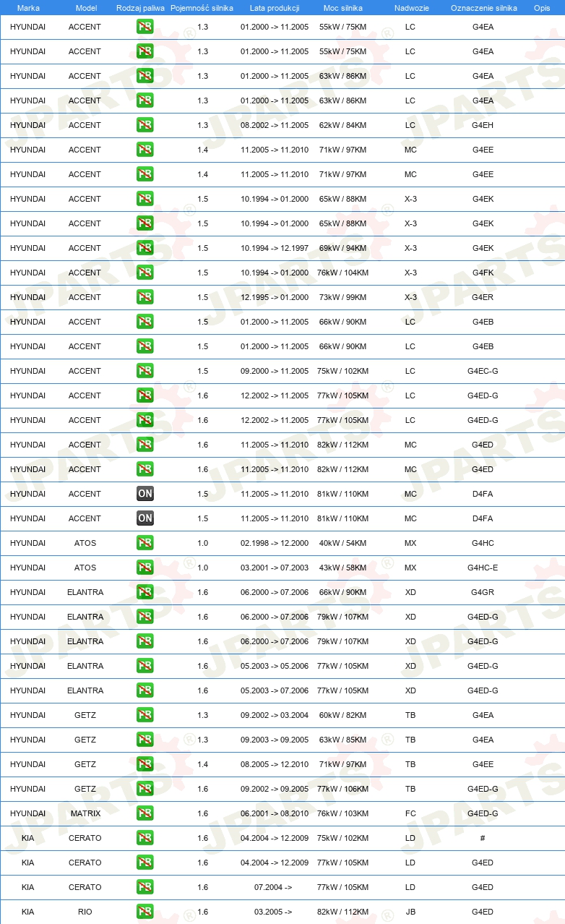Click the power value 76kW / 104KM
This screenshot has width=565, height=924.
coord(342,273)
